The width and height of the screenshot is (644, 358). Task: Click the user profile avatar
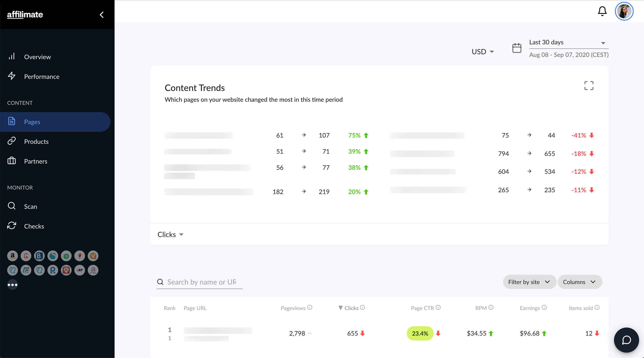[625, 11]
